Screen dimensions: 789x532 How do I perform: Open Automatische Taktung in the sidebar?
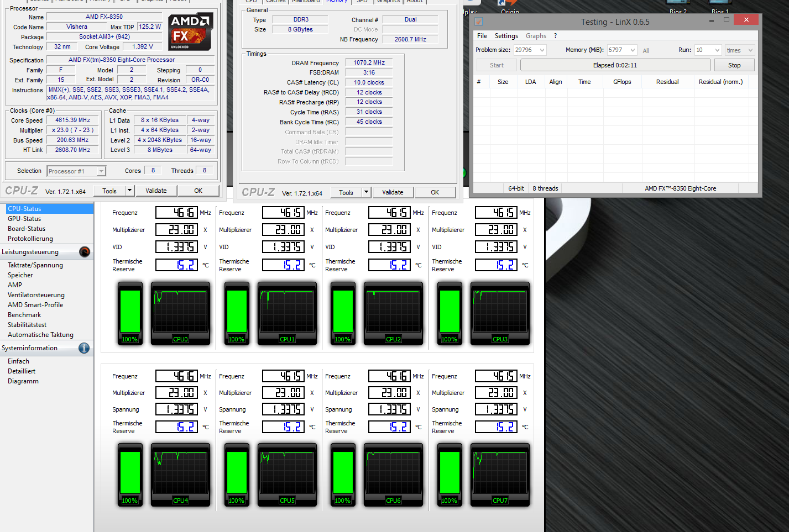[40, 335]
